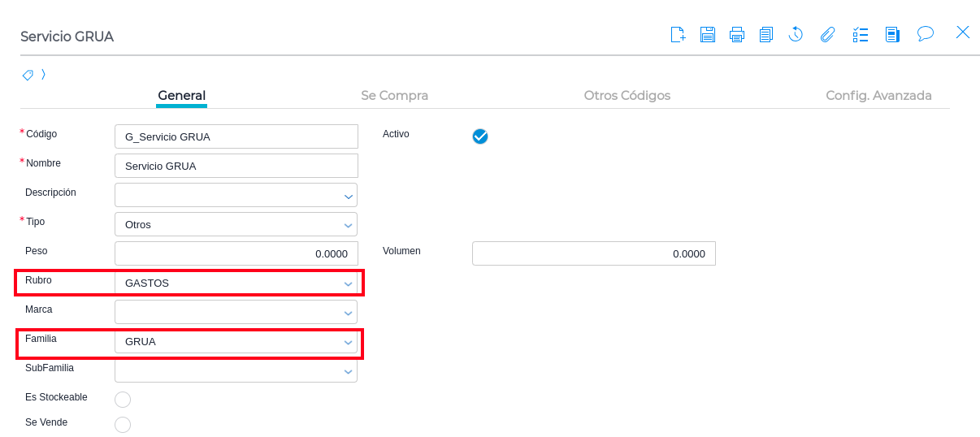This screenshot has height=437, width=980.
Task: Open the history clock icon
Action: click(796, 34)
